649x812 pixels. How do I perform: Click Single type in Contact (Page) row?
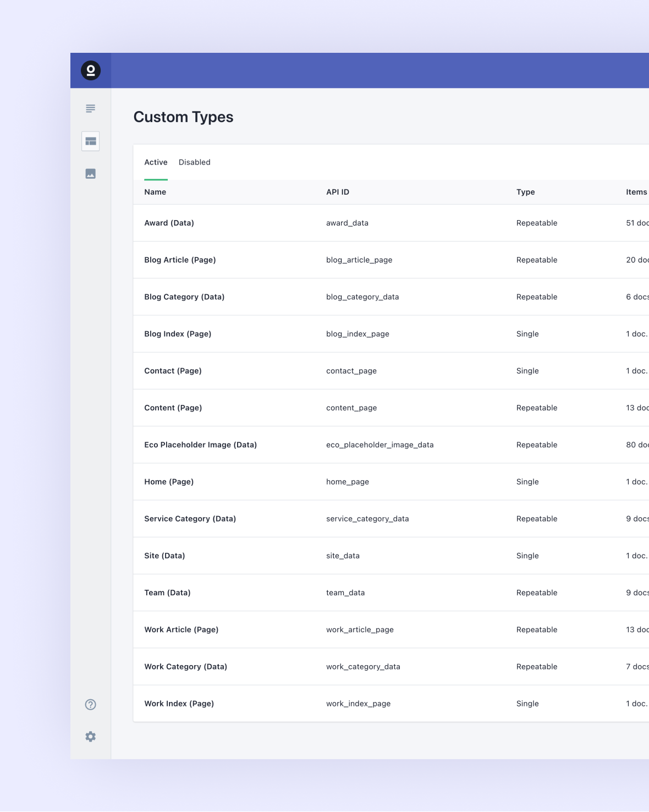pos(527,371)
